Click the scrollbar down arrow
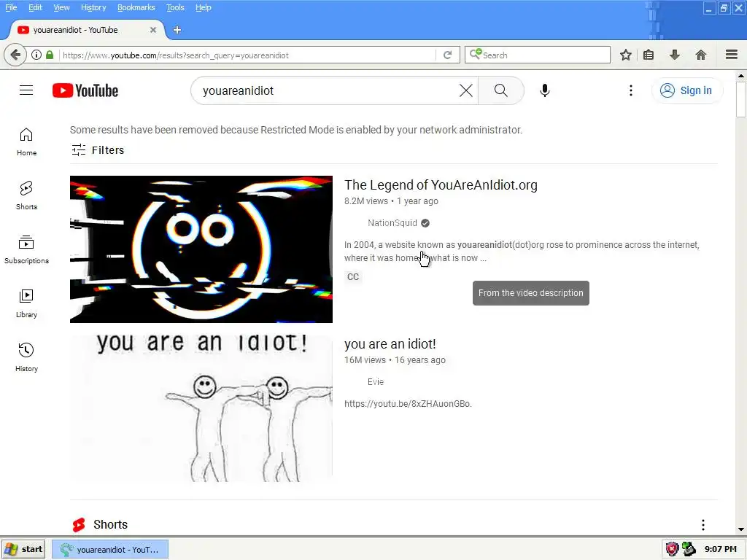 point(741,529)
